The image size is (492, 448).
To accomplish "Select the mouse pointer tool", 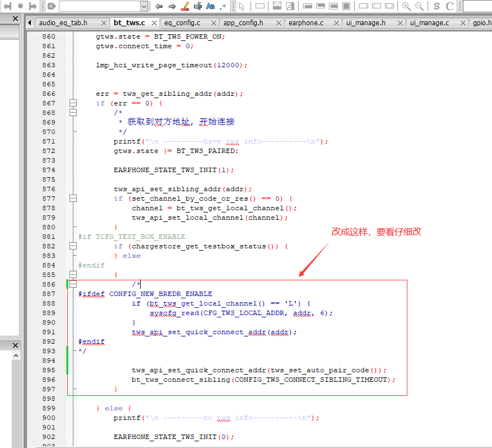I will click(242, 6).
